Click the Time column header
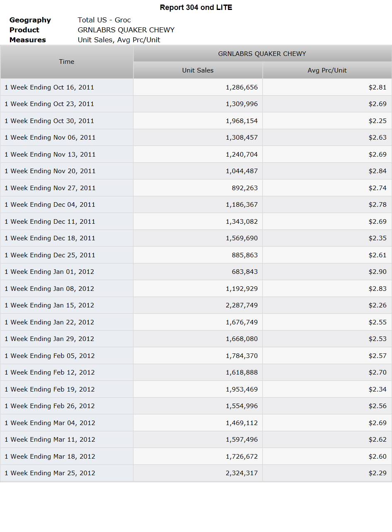Viewport: 392px width, 532px height. 67,62
